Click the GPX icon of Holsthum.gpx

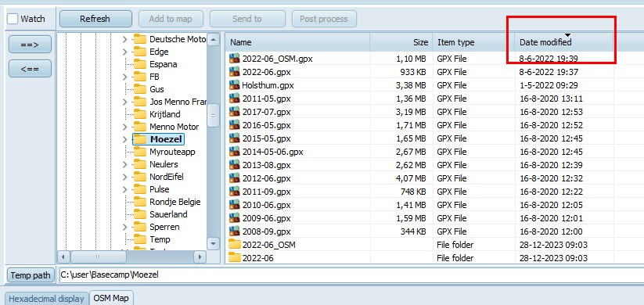(x=235, y=85)
